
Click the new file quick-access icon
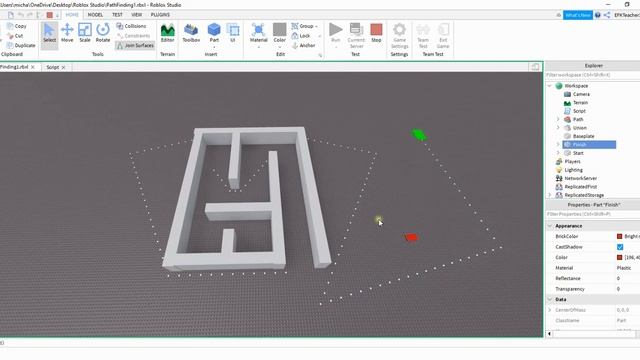pos(11,15)
